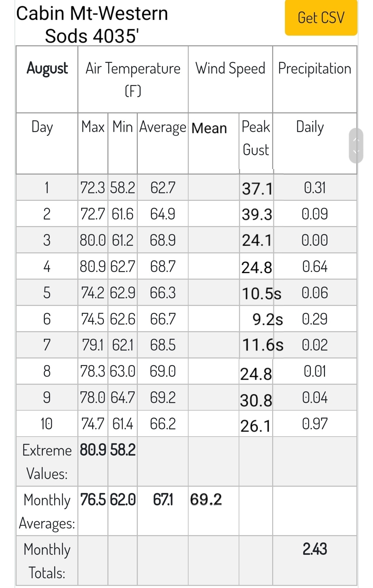Click the Get CSV button
Screen dimensions: 373x588
tap(321, 17)
